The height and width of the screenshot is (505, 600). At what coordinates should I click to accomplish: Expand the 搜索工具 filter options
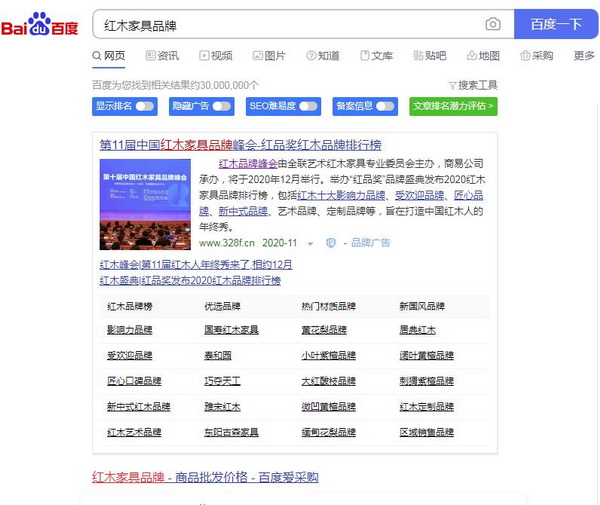tap(472, 85)
